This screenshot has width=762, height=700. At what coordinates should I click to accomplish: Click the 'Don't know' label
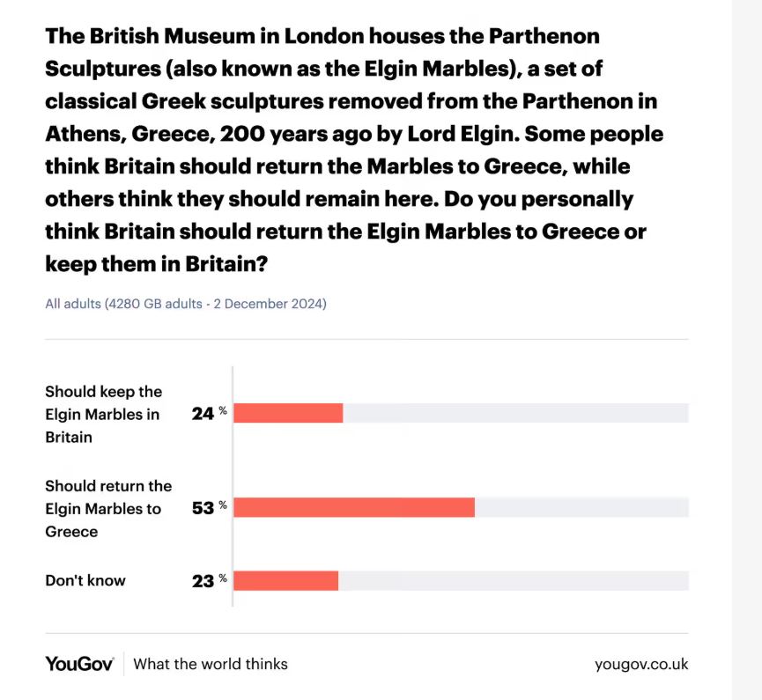85,580
